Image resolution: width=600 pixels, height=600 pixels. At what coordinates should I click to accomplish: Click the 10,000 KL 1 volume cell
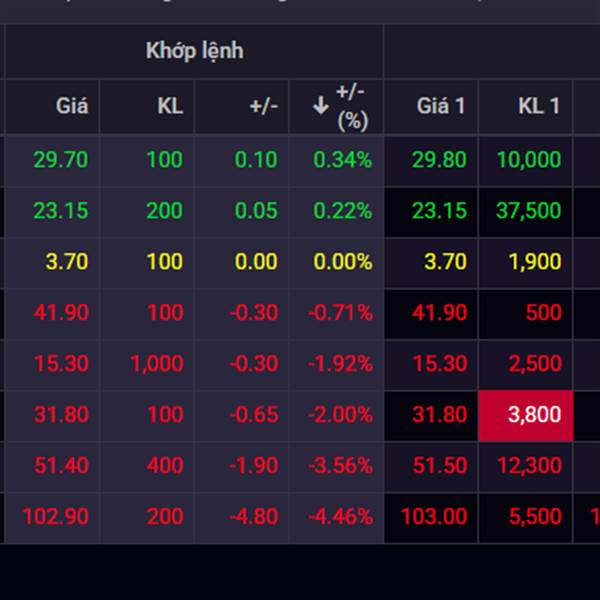pos(528,160)
